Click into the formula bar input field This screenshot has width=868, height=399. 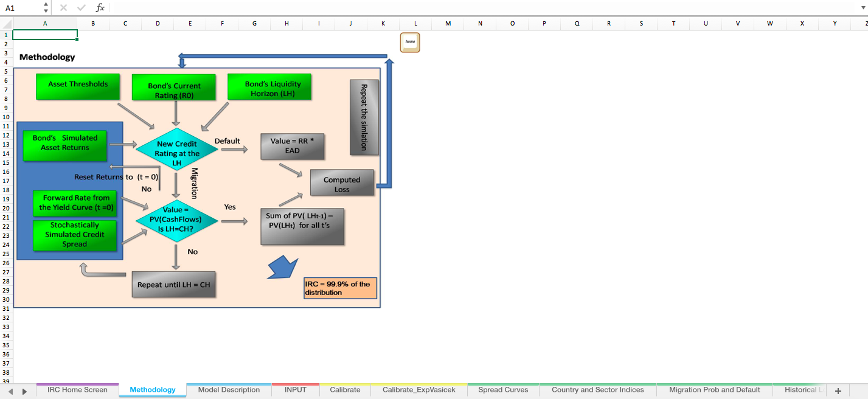(481, 8)
